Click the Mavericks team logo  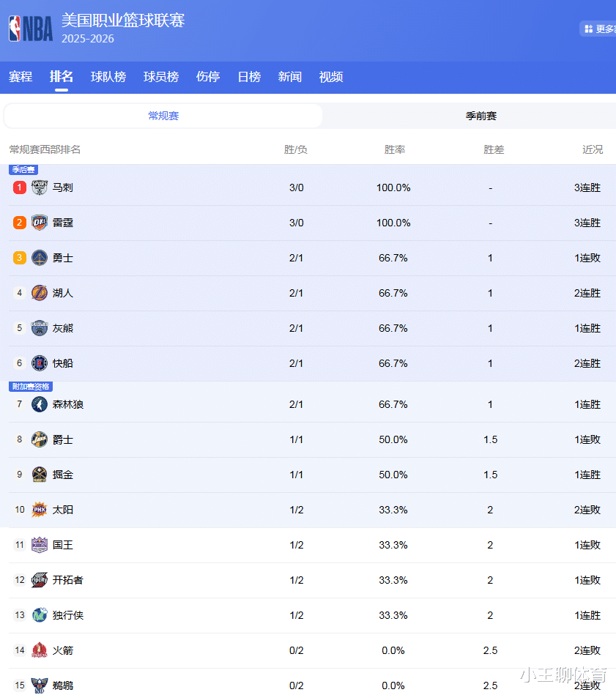coord(40,615)
